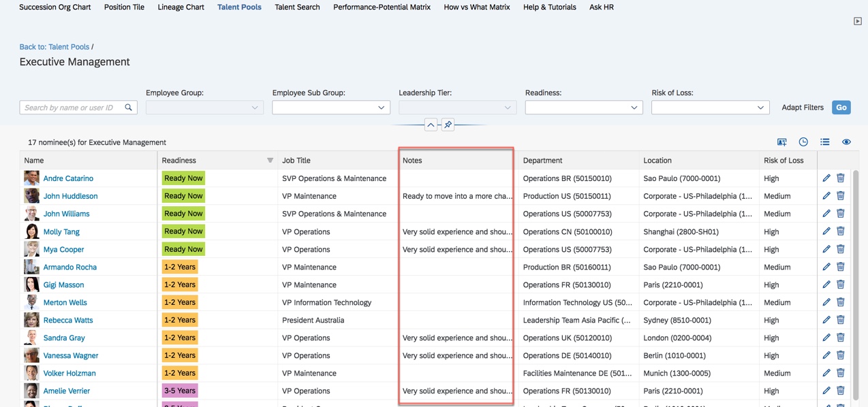Pin the filter bar with the pin icon
Image resolution: width=868 pixels, height=407 pixels.
[448, 125]
